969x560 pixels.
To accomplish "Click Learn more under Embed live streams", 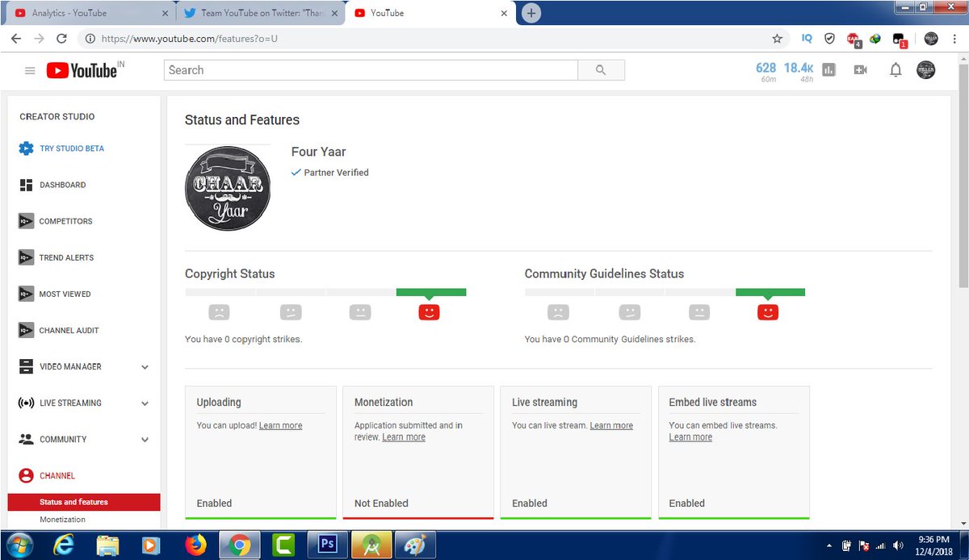I will tap(690, 437).
